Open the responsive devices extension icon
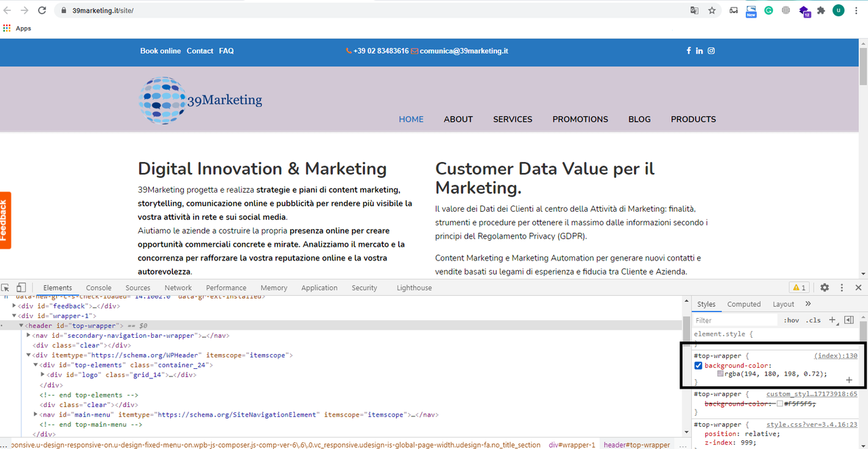The width and height of the screenshot is (868, 449). coord(734,11)
